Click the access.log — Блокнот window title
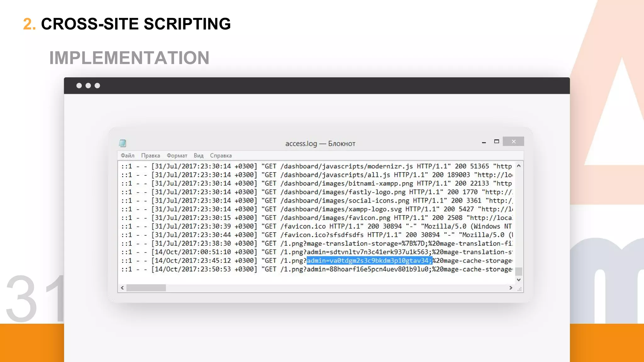644x362 pixels. tap(320, 144)
